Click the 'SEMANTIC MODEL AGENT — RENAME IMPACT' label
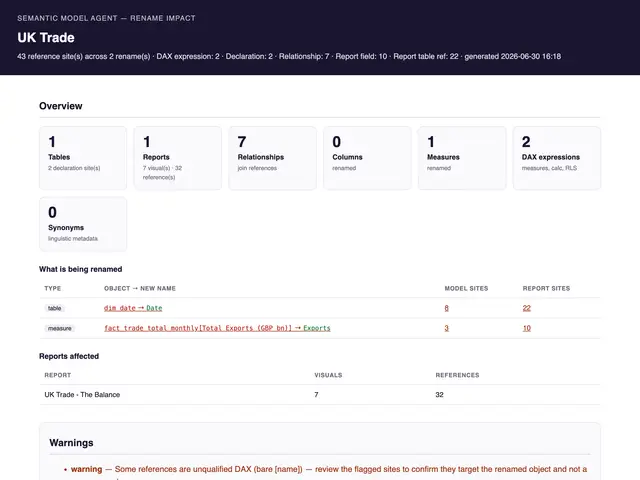Screen dimensions: 640x480 coord(106,18)
